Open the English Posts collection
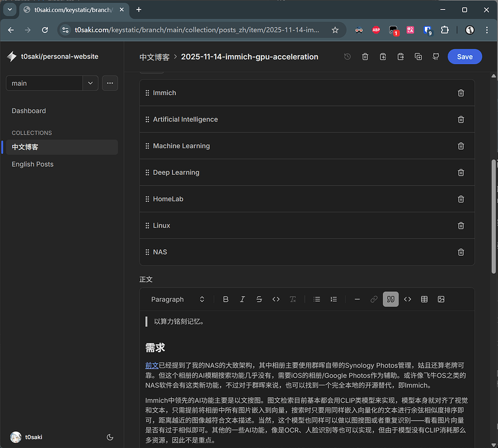 tap(32, 164)
